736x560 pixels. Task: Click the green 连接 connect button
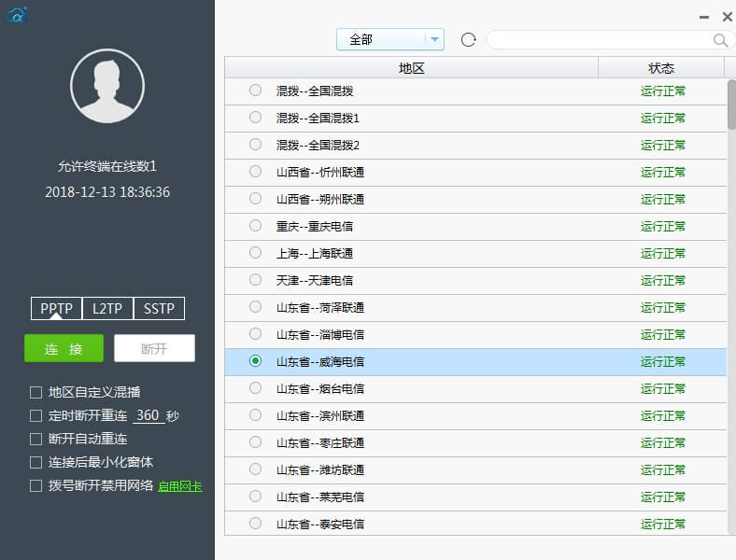[64, 348]
